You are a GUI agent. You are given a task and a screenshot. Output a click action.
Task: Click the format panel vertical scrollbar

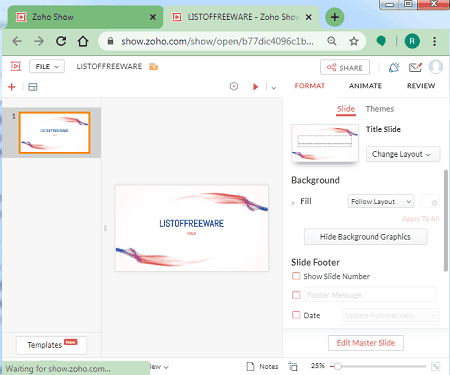point(446,221)
